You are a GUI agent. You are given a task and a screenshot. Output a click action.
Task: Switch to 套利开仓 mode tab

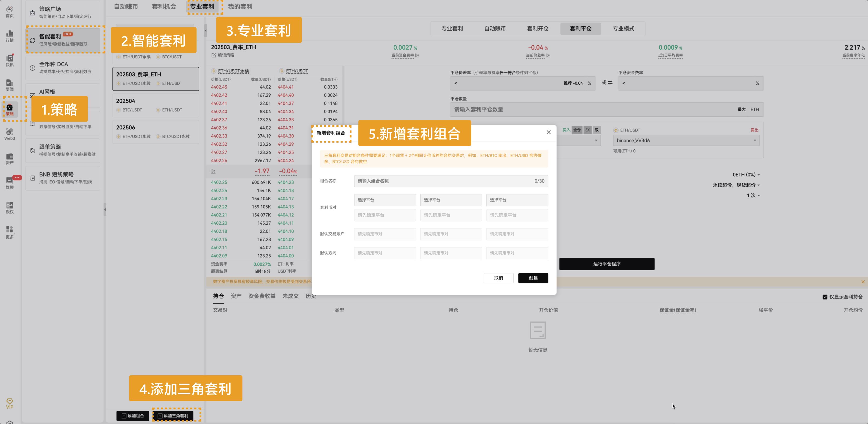click(538, 29)
